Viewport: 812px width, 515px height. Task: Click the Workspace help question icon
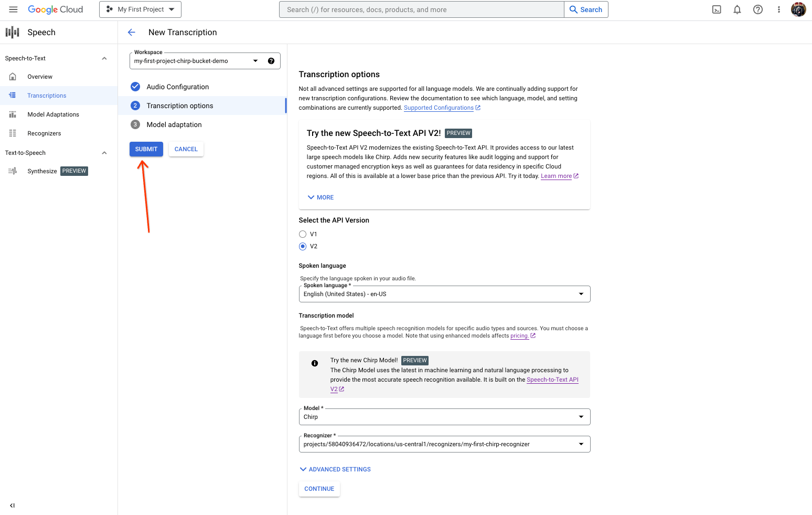click(271, 61)
